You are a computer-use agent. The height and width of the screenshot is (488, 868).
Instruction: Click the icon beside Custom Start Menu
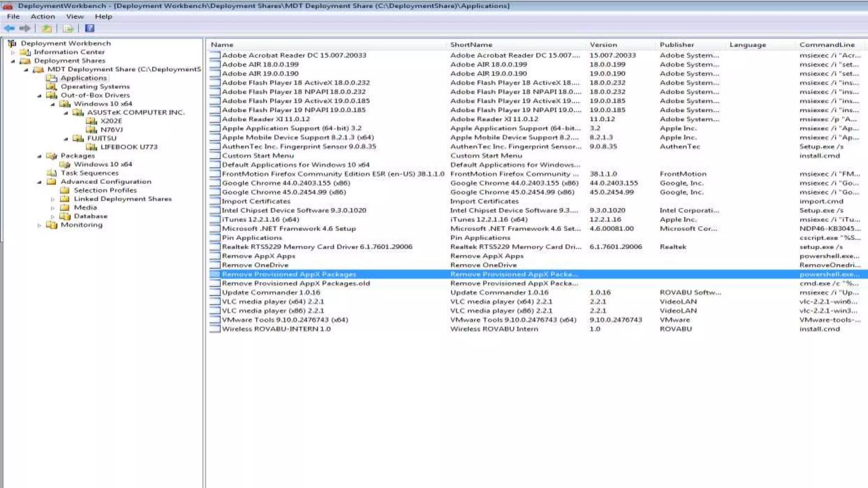(x=215, y=155)
